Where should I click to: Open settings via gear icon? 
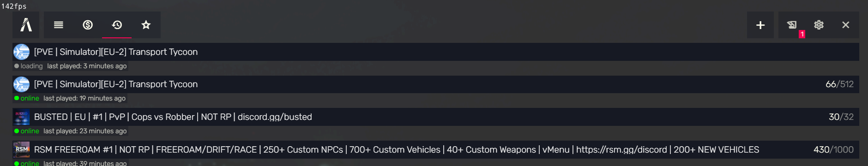point(819,25)
